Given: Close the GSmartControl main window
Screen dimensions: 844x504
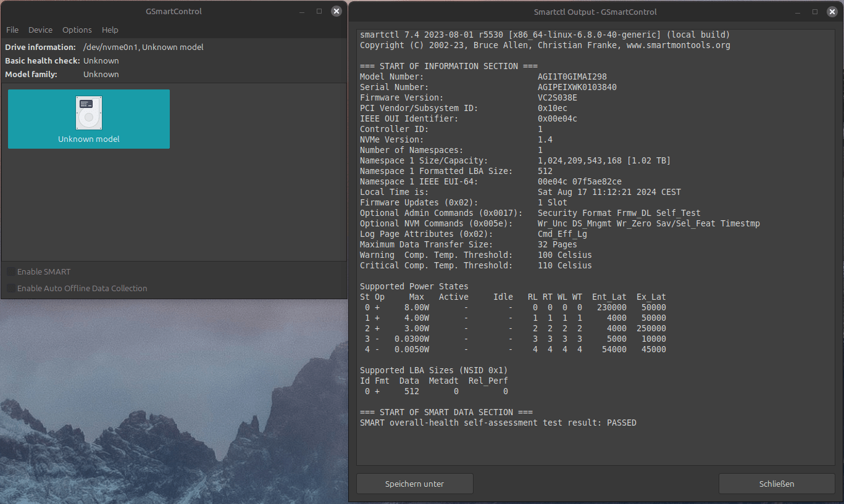Looking at the screenshot, I should [336, 11].
